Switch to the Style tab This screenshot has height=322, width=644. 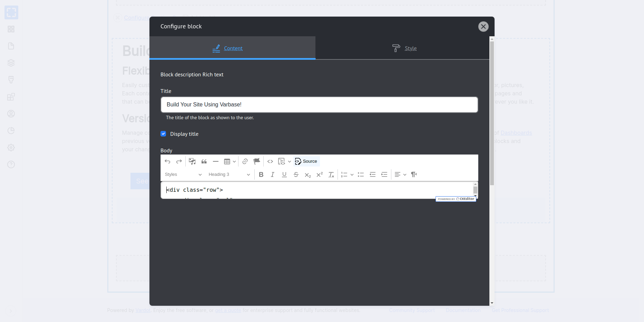[404, 48]
